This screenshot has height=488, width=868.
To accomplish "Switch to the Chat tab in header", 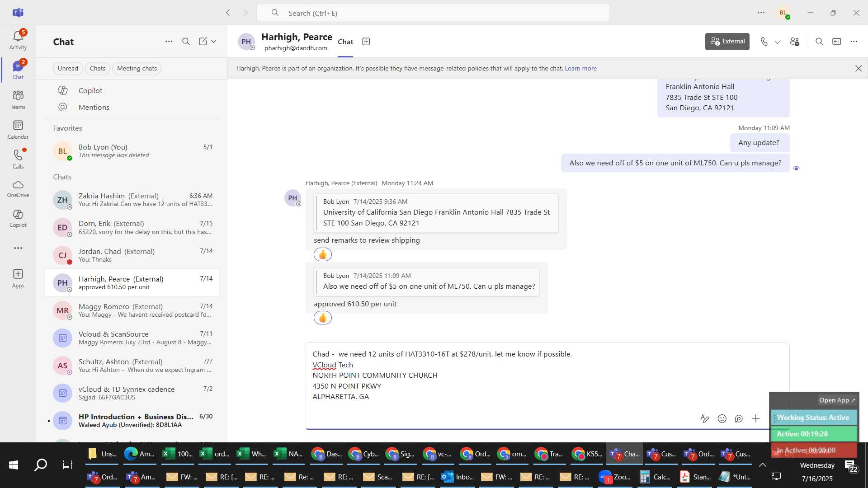I will (345, 42).
